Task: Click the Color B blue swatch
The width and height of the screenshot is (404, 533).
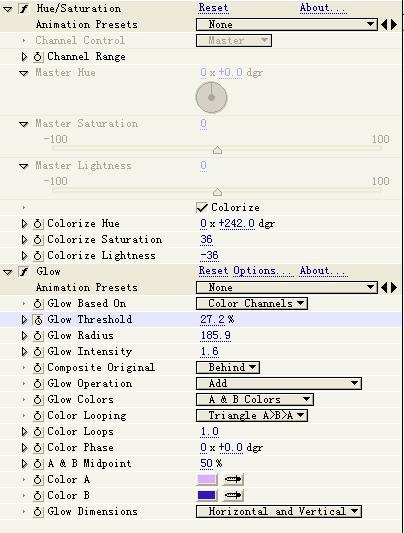Action: (207, 495)
